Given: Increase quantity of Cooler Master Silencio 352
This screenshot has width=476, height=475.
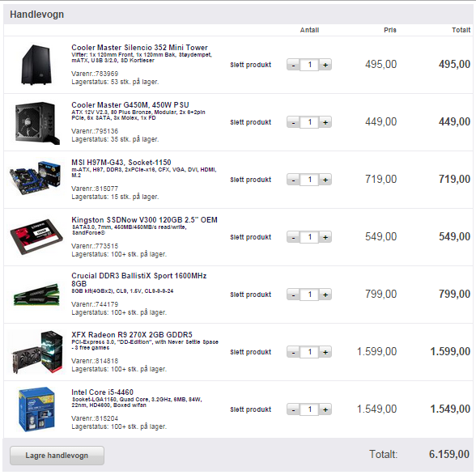Looking at the screenshot, I should 325,65.
